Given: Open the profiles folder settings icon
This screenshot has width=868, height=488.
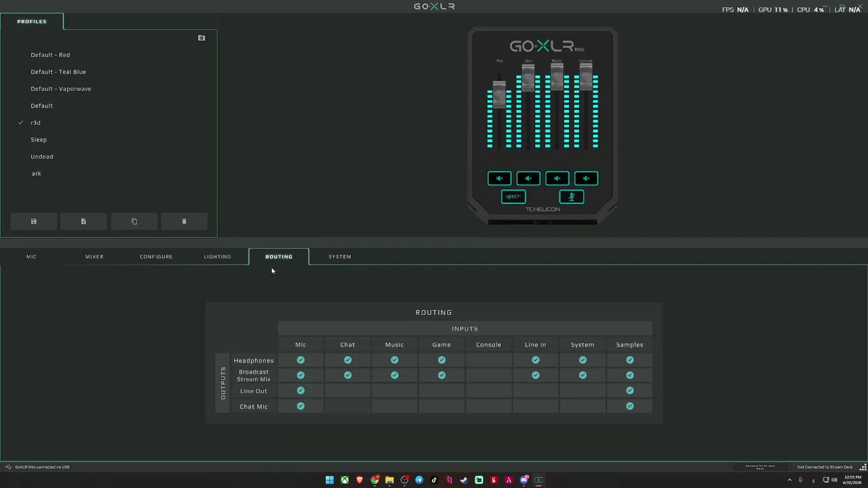Looking at the screenshot, I should [201, 38].
